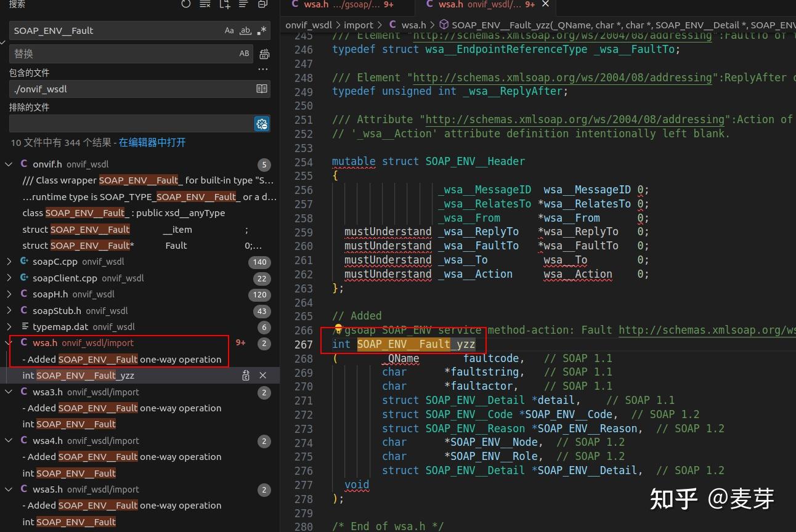Refresh the search results
The width and height of the screenshot is (796, 532).
(186, 4)
